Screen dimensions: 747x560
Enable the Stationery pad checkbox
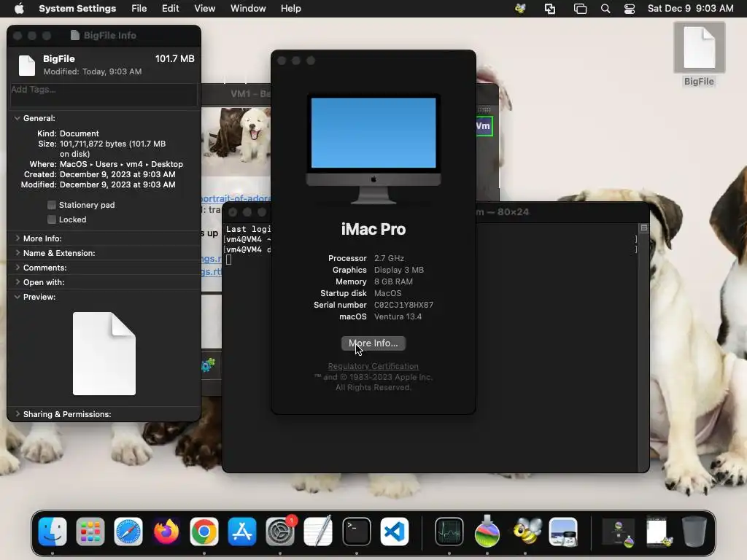(52, 205)
